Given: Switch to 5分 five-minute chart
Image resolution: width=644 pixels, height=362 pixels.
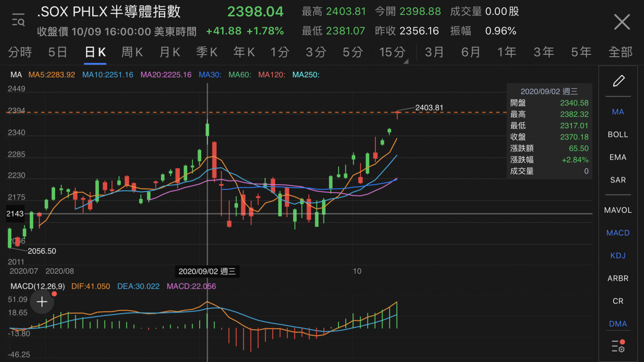Looking at the screenshot, I should [x=353, y=52].
